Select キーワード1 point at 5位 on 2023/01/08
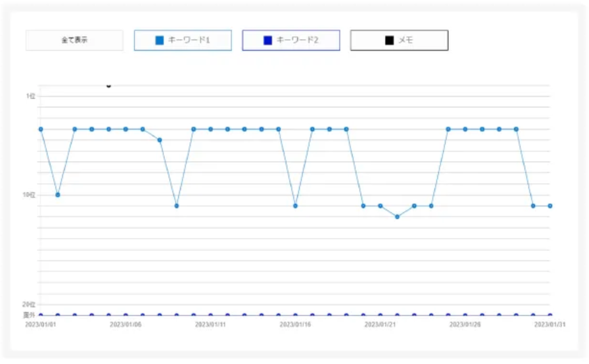The width and height of the screenshot is (589, 364). click(160, 140)
